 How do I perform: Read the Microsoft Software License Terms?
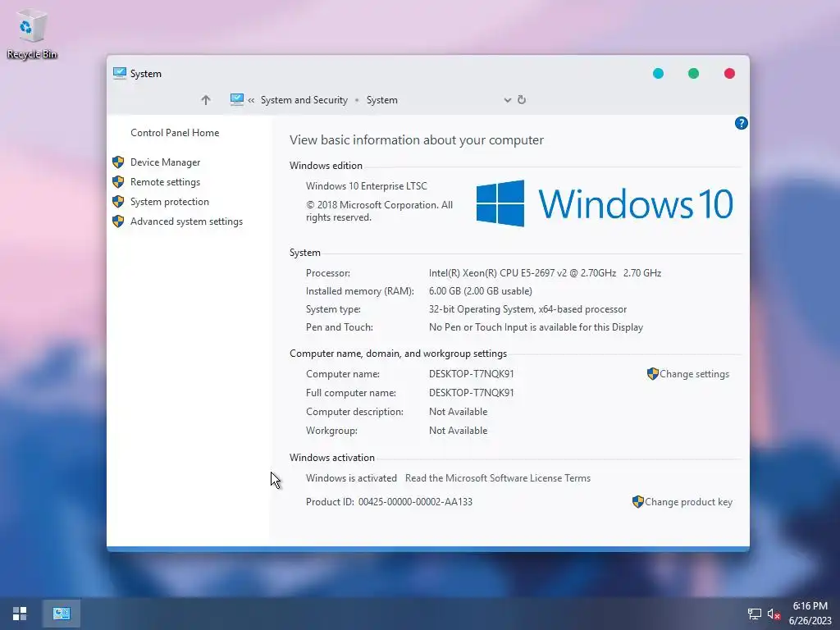point(498,478)
